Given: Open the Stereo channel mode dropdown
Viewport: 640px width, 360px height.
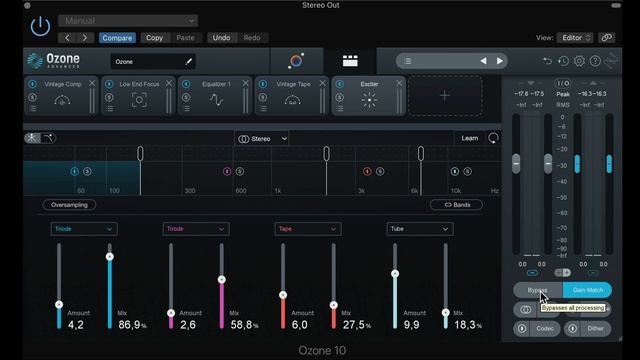Looking at the screenshot, I should point(262,139).
